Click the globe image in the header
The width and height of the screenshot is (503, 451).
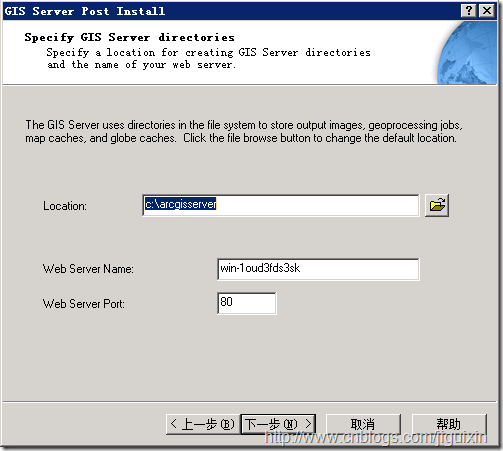point(467,52)
